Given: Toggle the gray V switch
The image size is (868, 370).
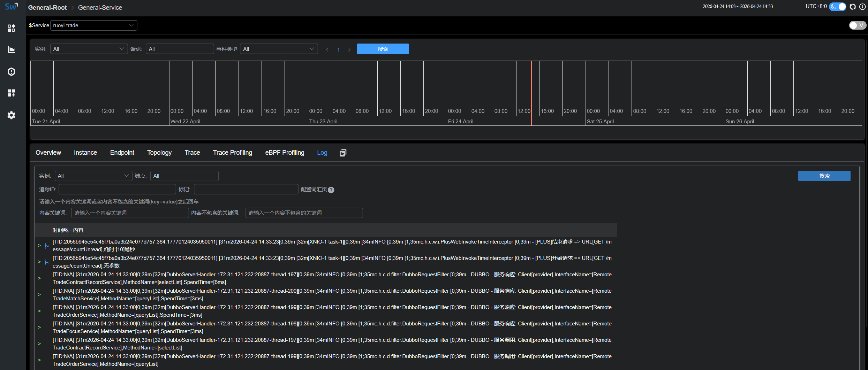Looking at the screenshot, I should (x=857, y=25).
